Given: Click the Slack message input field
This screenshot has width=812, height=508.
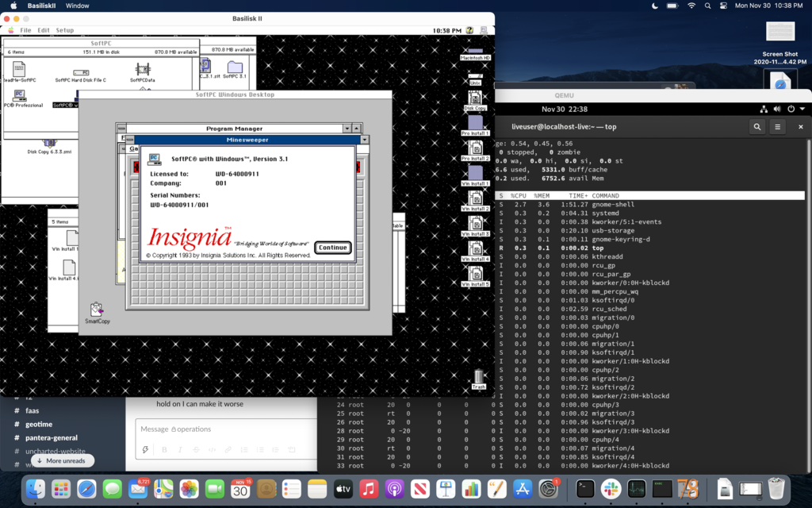Looking at the screenshot, I should [226, 429].
